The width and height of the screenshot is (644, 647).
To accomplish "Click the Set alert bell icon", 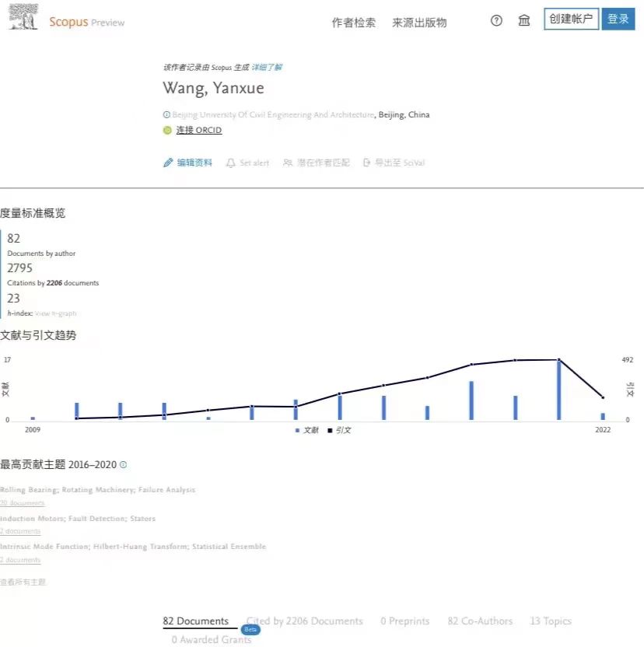I will coord(231,163).
